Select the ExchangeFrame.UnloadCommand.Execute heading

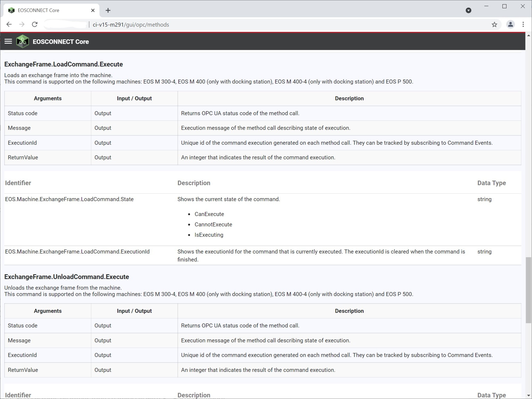click(x=66, y=277)
